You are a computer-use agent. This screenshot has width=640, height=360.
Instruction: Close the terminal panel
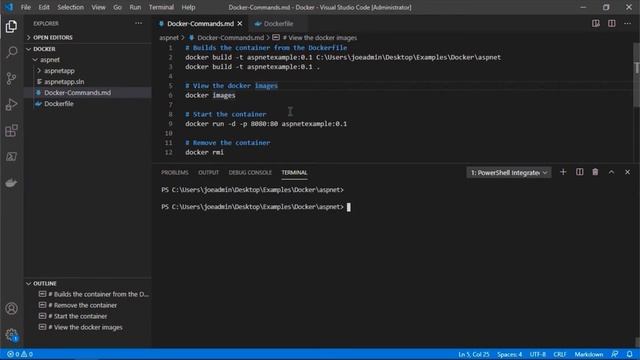click(627, 172)
